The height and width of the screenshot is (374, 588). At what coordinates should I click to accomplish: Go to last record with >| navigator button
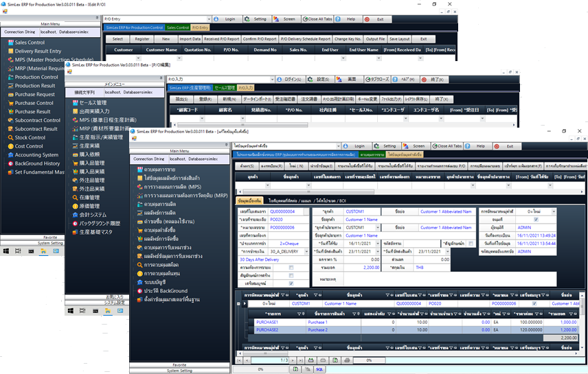click(301, 360)
